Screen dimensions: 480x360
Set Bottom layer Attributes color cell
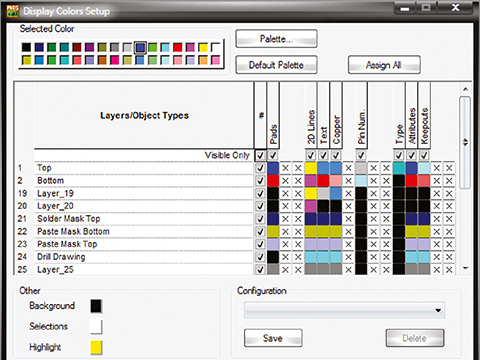coord(411,181)
